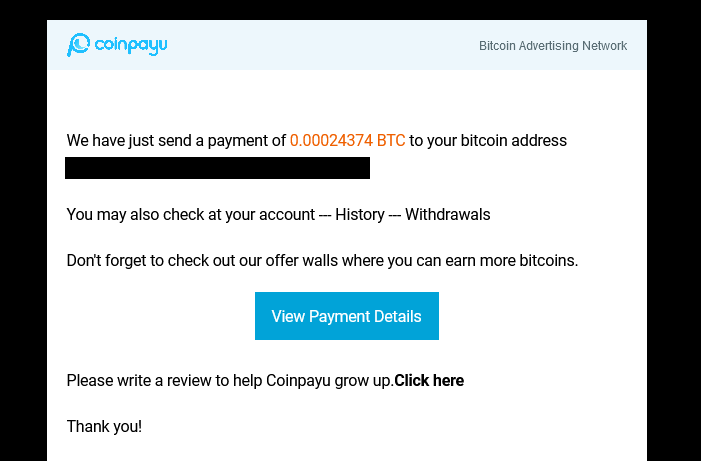Click the text 'We have just send a payment of'
Viewport: 701px width, 461px height.
click(x=176, y=140)
